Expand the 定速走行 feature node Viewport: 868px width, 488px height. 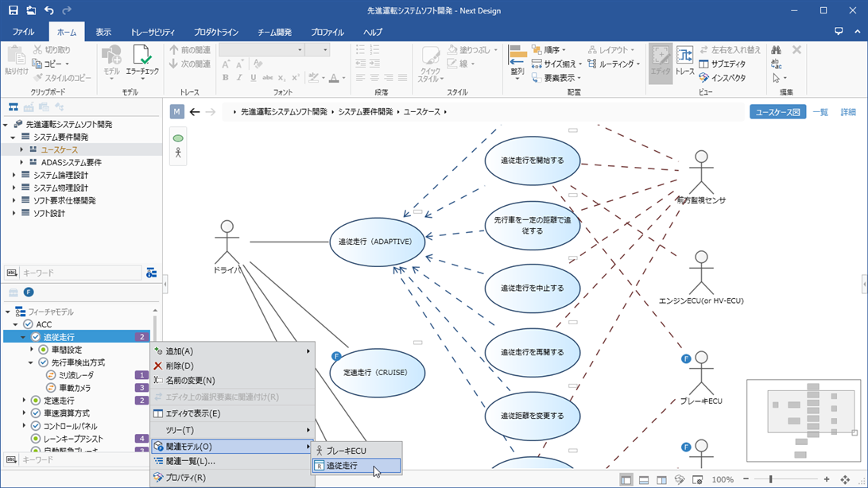point(24,401)
